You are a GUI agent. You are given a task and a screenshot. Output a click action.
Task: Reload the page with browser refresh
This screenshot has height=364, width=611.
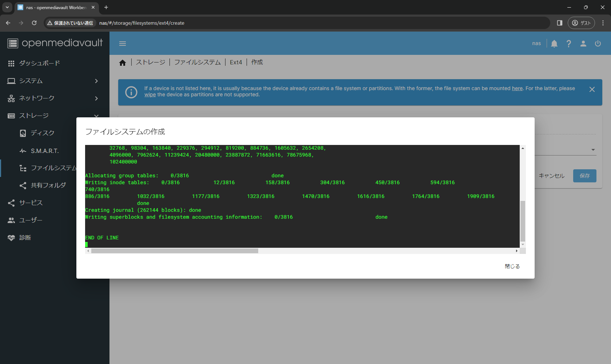click(x=34, y=23)
